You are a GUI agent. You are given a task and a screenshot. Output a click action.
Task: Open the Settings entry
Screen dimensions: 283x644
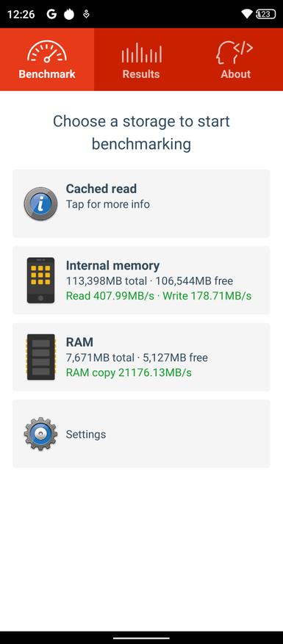pos(141,434)
